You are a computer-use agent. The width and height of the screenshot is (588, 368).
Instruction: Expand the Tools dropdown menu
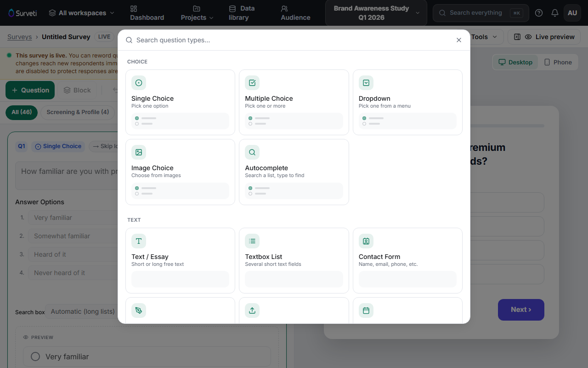tap(484, 37)
